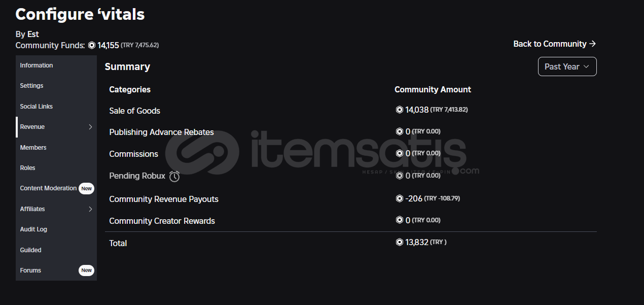Go to the Members sidebar section
The height and width of the screenshot is (305, 644).
[x=33, y=148]
